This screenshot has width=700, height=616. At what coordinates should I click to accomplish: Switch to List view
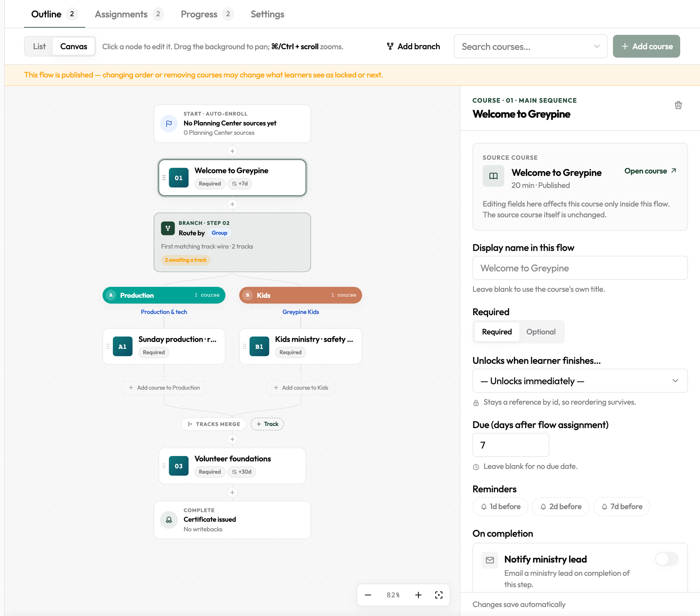tap(39, 46)
